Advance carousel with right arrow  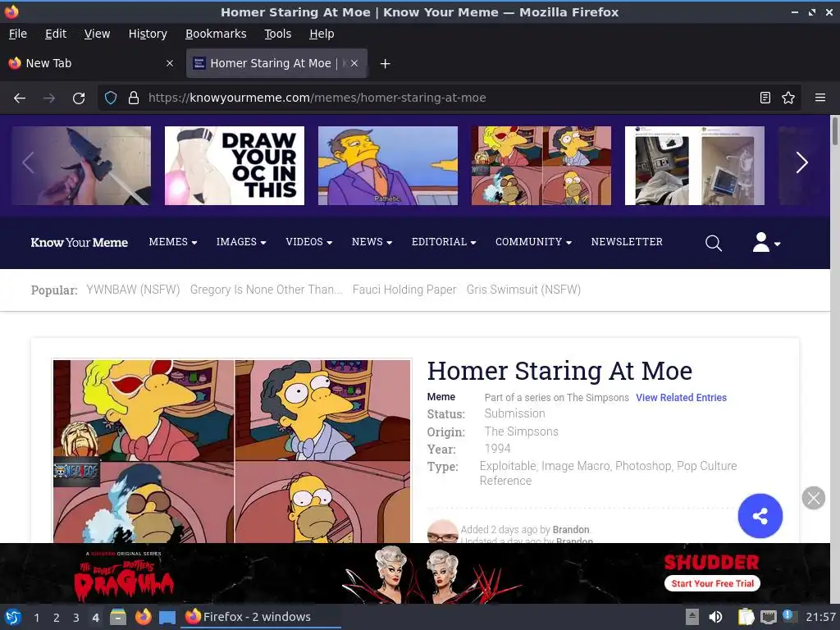(x=801, y=163)
